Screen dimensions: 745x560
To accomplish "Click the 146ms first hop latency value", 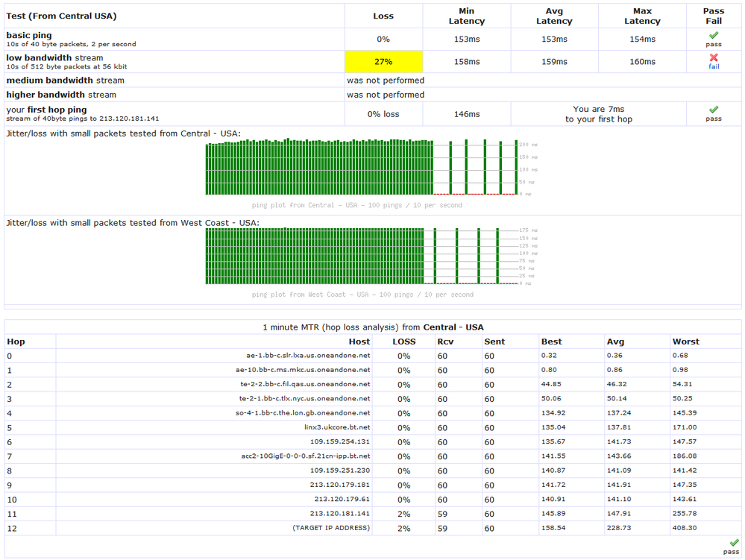I will point(467,114).
